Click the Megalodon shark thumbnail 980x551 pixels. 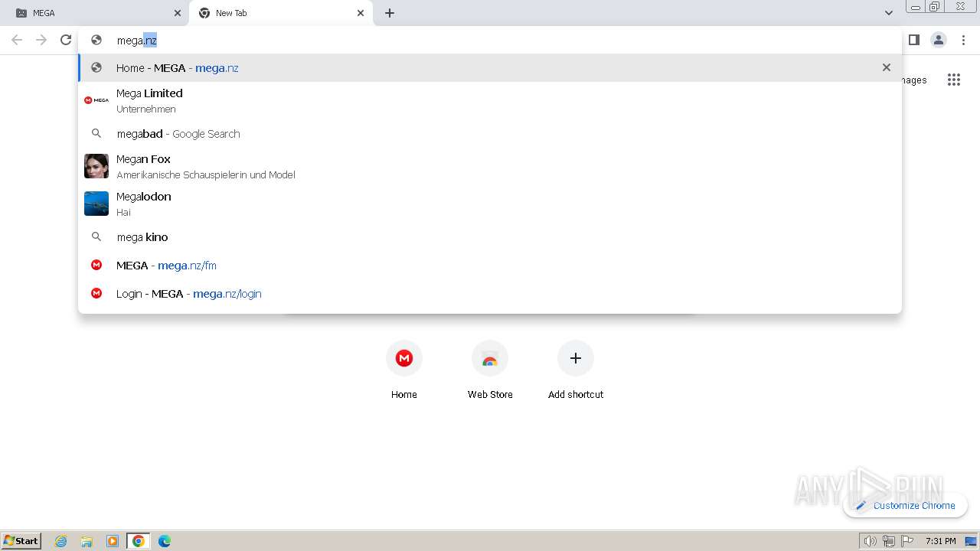96,204
